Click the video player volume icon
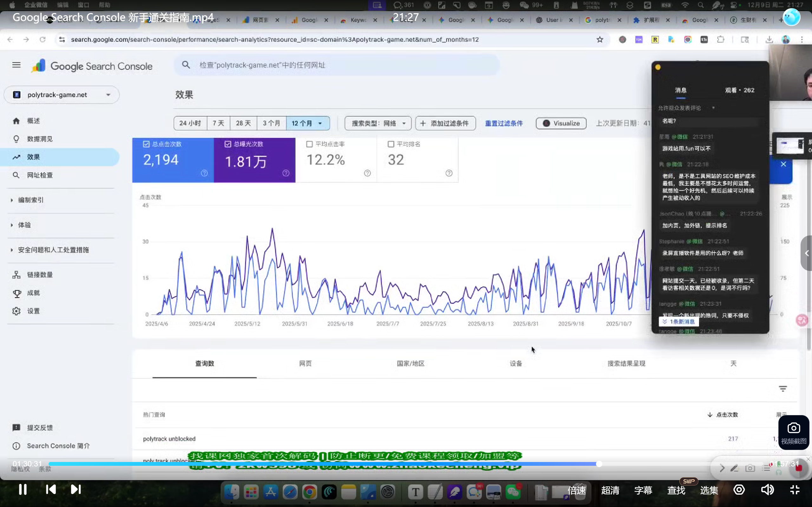This screenshot has height=507, width=812. pyautogui.click(x=767, y=490)
